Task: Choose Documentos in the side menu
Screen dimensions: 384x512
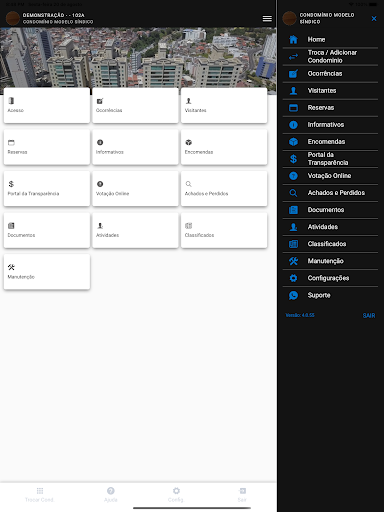Action: click(x=330, y=210)
